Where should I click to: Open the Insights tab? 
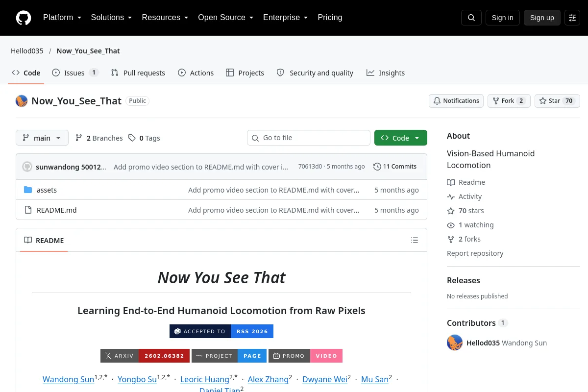click(386, 73)
